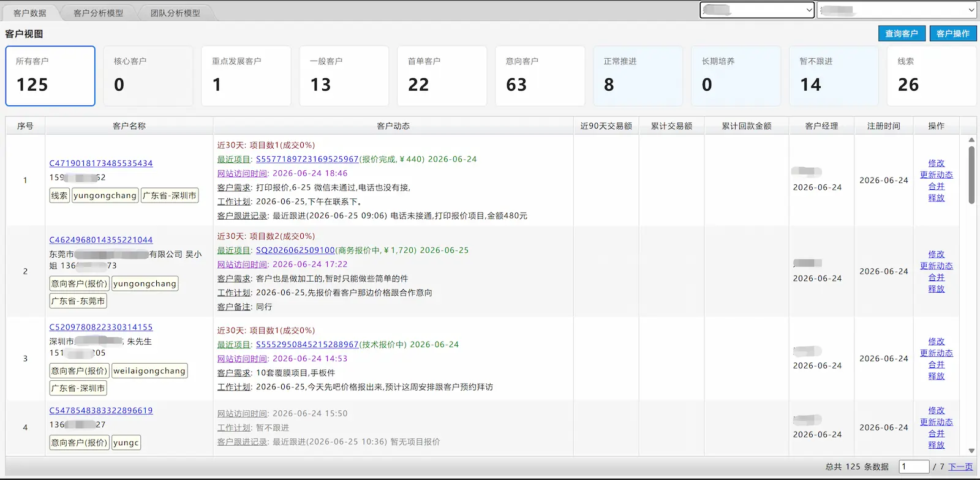Filter by the 正常推进 card showing 8
Screen dimensions: 980x480
click(x=638, y=76)
